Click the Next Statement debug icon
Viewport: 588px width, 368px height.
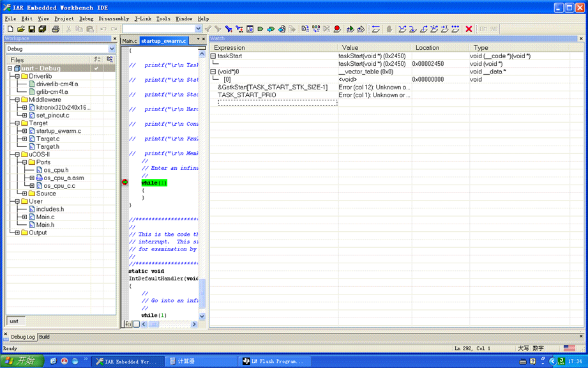[x=434, y=29]
